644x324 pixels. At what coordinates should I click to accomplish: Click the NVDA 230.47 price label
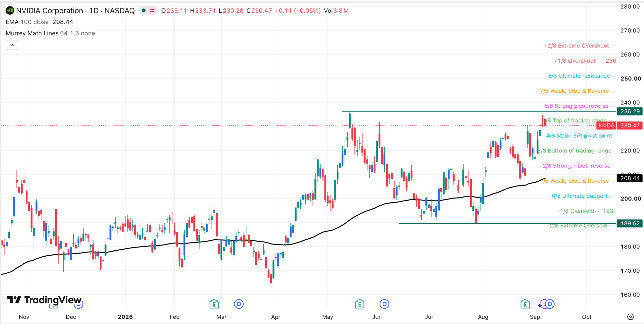click(620, 125)
